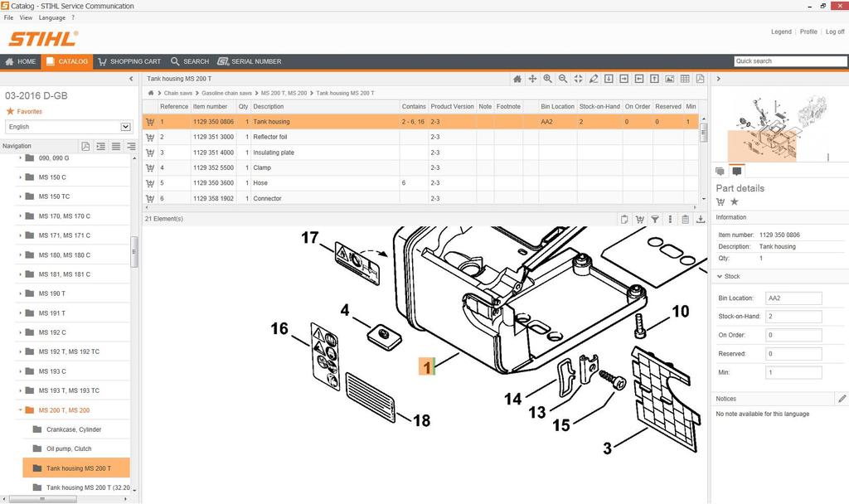The image size is (849, 504).
Task: Click the home icon in diagram toolbar
Action: [x=517, y=79]
